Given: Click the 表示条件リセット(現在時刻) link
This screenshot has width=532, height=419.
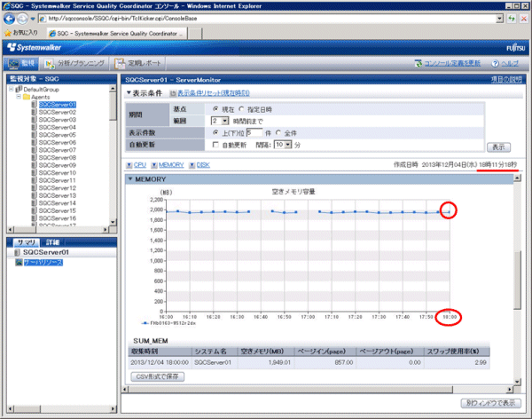Looking at the screenshot, I should [214, 93].
